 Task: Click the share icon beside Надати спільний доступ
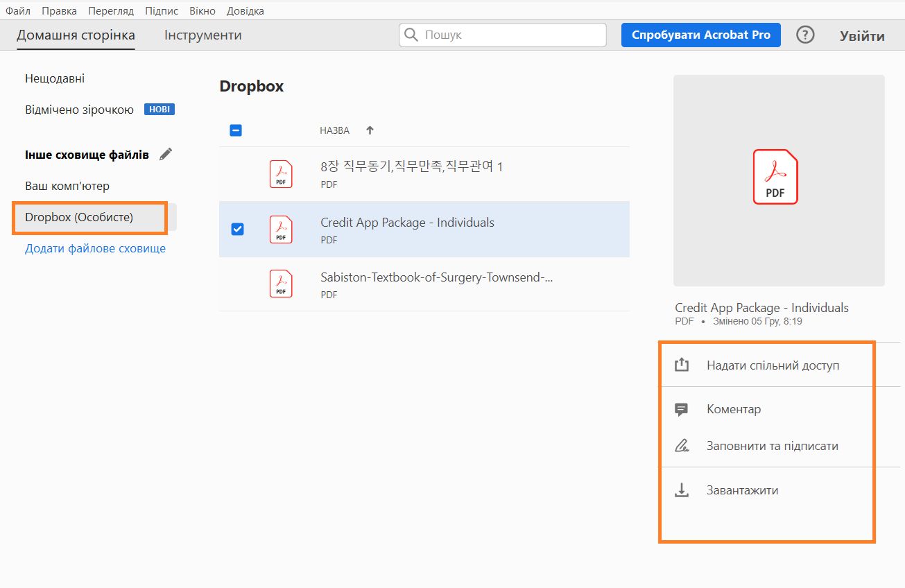coord(682,365)
